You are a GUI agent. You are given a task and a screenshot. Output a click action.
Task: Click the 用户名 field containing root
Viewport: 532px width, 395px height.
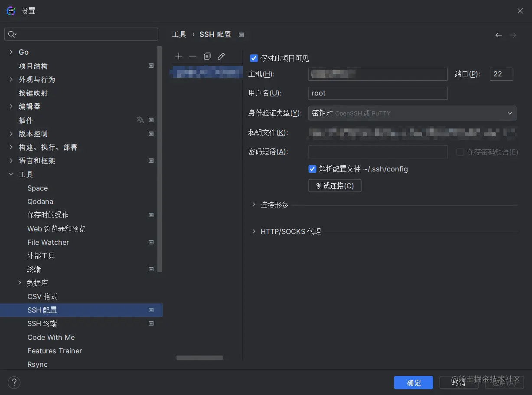(x=378, y=93)
